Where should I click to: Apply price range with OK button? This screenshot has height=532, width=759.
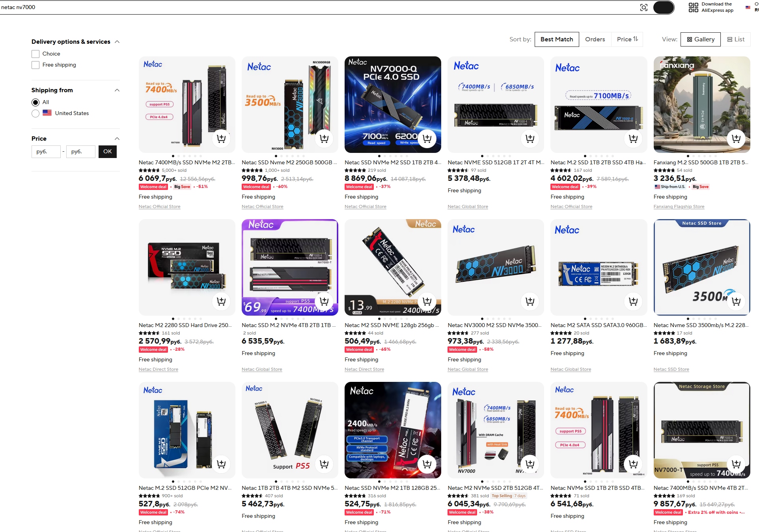point(108,151)
